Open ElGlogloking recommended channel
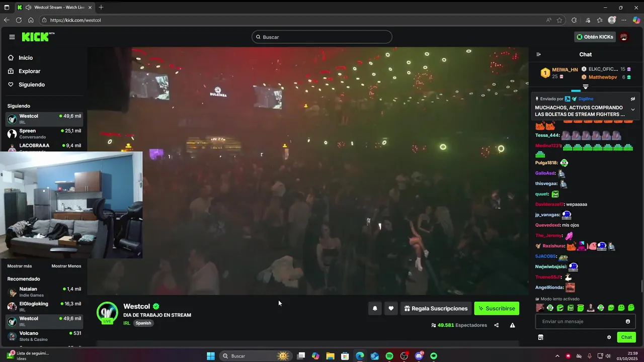Viewport: 644px width, 362px height. [44, 306]
